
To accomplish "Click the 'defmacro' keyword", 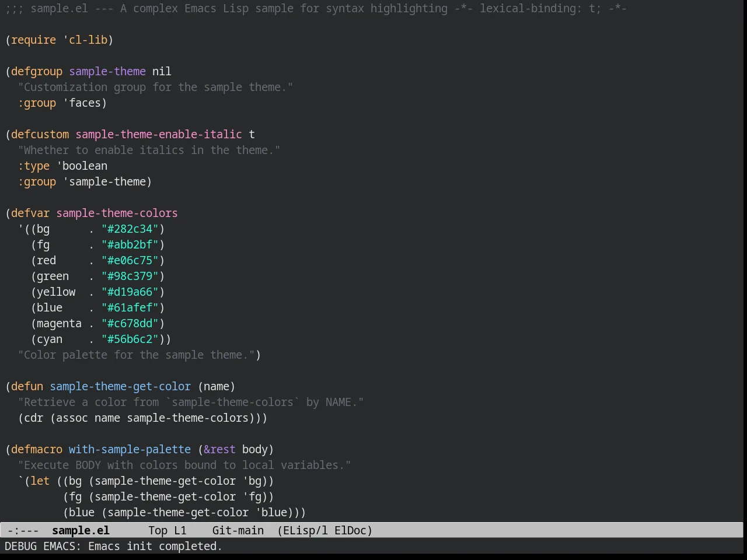I will pyautogui.click(x=37, y=449).
